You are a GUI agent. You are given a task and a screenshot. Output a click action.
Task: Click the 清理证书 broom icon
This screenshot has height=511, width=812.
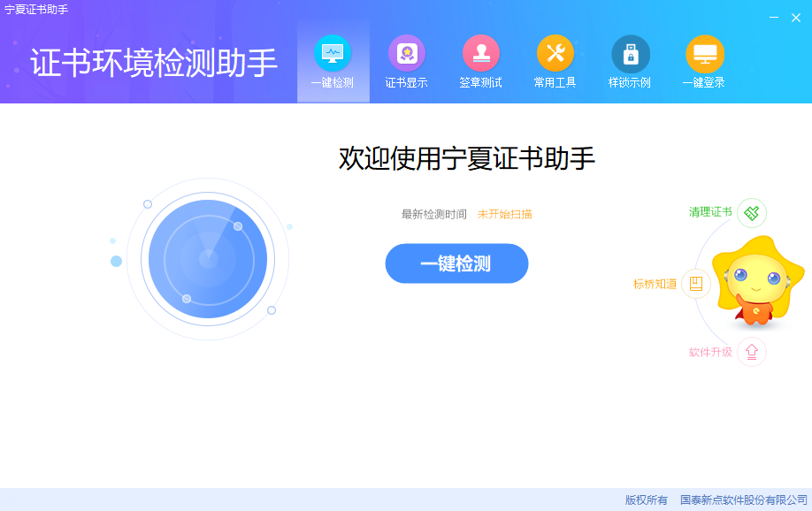pos(751,213)
